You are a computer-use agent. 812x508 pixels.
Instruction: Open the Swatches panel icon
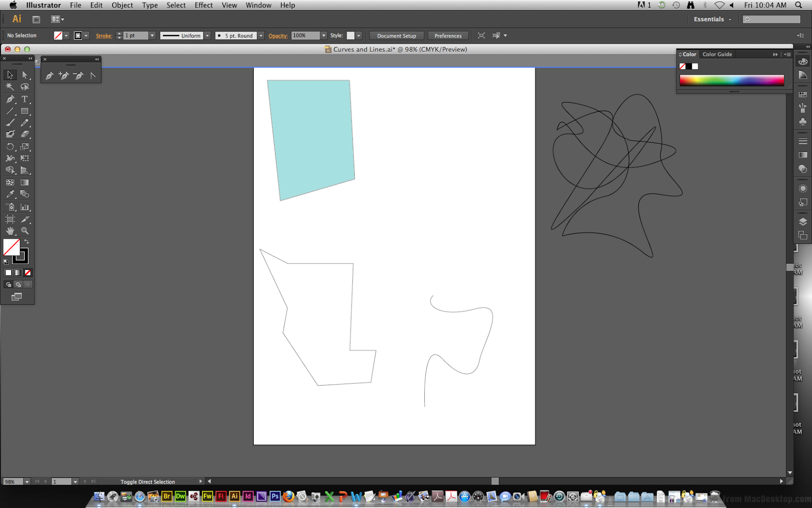pos(803,93)
